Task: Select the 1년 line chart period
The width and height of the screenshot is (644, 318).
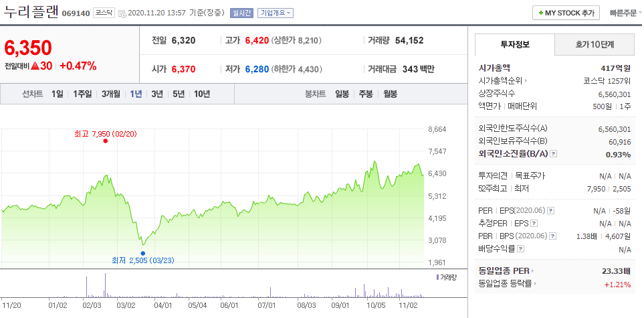Action: tap(136, 94)
